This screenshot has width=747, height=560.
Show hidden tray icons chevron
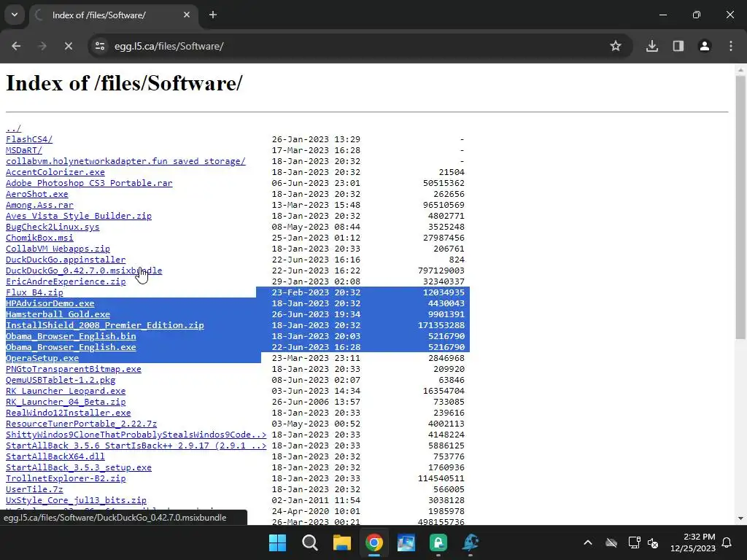pyautogui.click(x=588, y=542)
